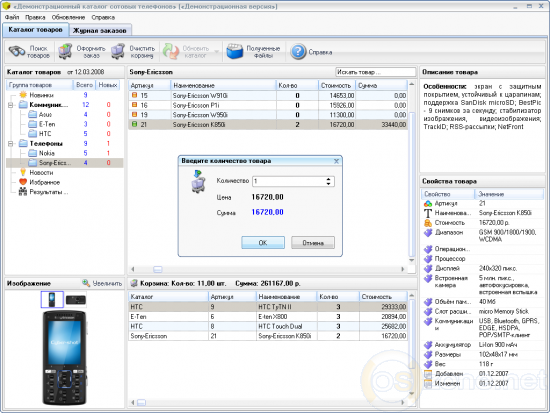Click the cart list horizontal scrollbar thumb
The image size is (550, 413).
141,402
